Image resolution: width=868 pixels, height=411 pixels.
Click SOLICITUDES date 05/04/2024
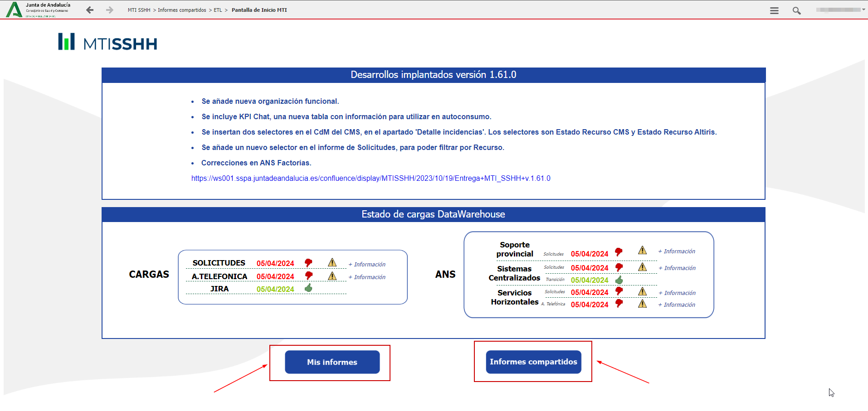coord(275,263)
